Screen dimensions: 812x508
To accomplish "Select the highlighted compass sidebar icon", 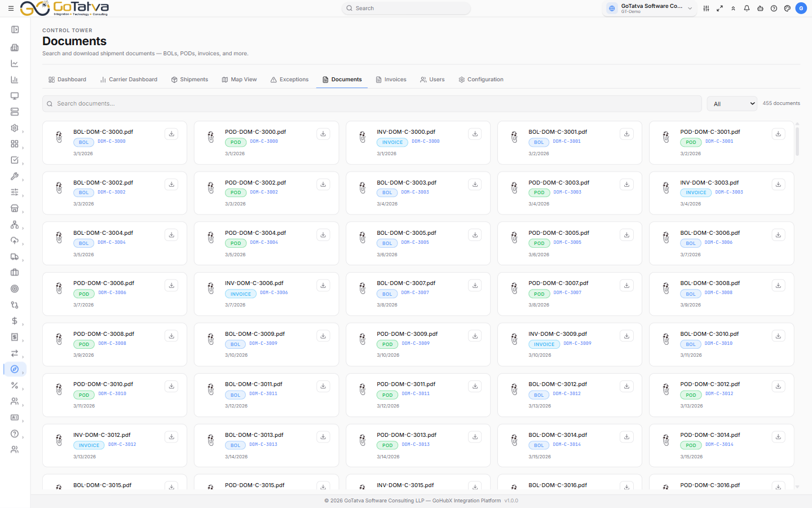I will [15, 369].
